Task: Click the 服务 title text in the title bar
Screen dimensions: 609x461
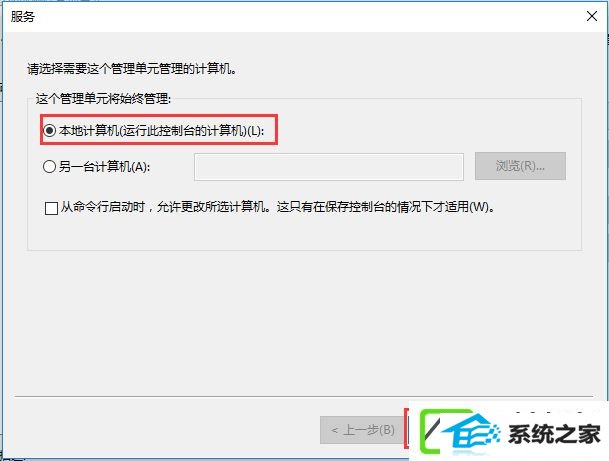Action: (23, 16)
